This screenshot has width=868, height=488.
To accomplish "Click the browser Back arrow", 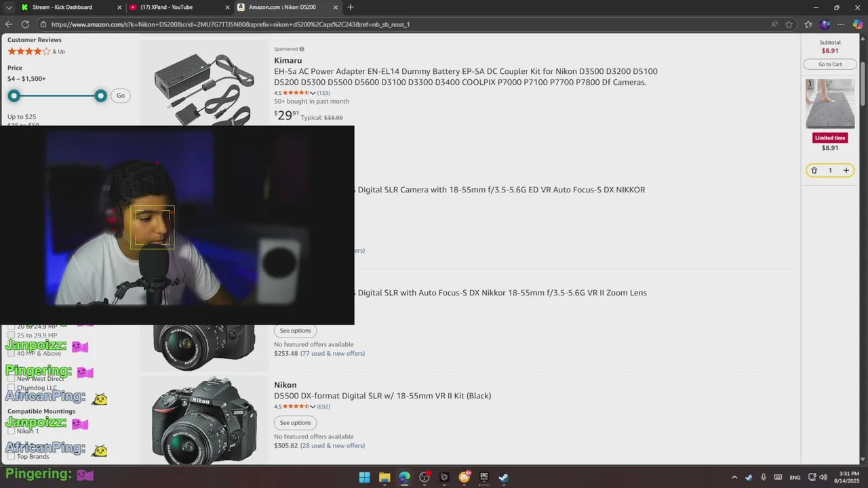I will pos(9,24).
